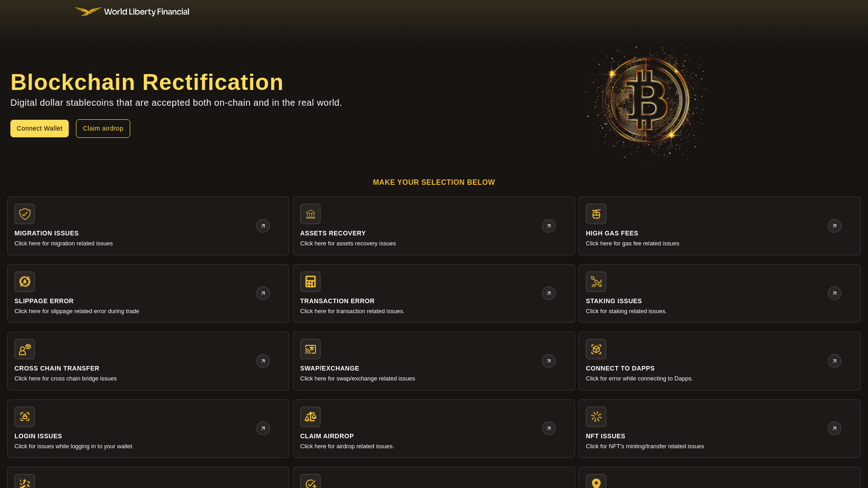Open arrow for Assets Recovery card

(549, 226)
